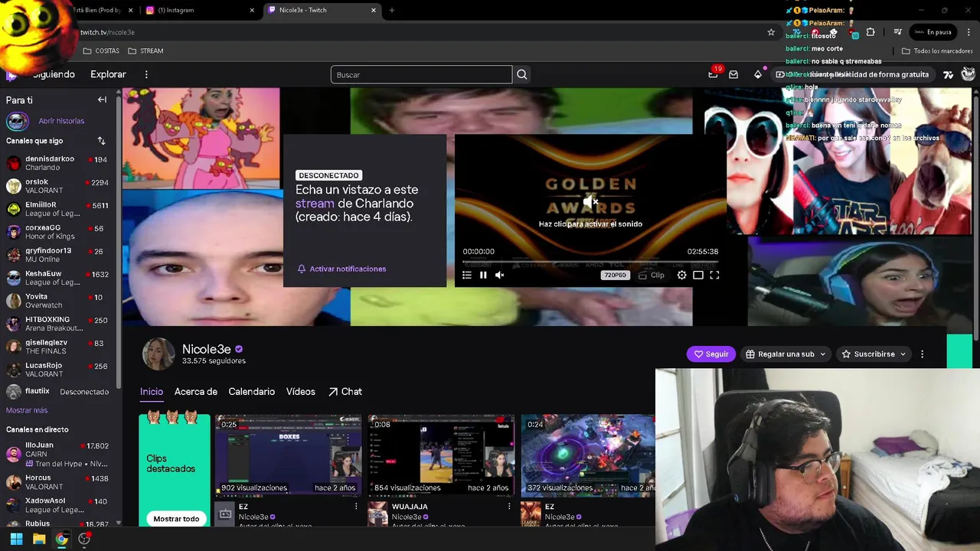This screenshot has height=551, width=980.
Task: Open the Calendario tab
Action: pyautogui.click(x=251, y=392)
